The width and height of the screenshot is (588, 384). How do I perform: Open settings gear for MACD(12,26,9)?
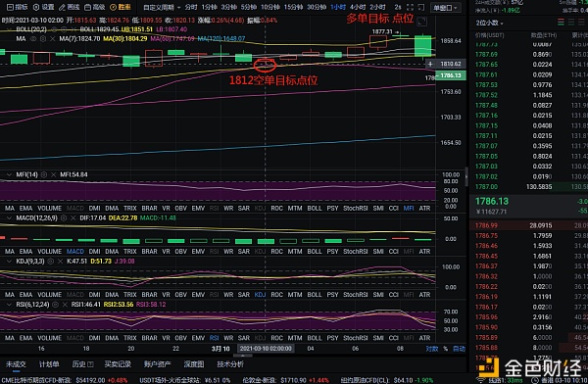pos(64,217)
